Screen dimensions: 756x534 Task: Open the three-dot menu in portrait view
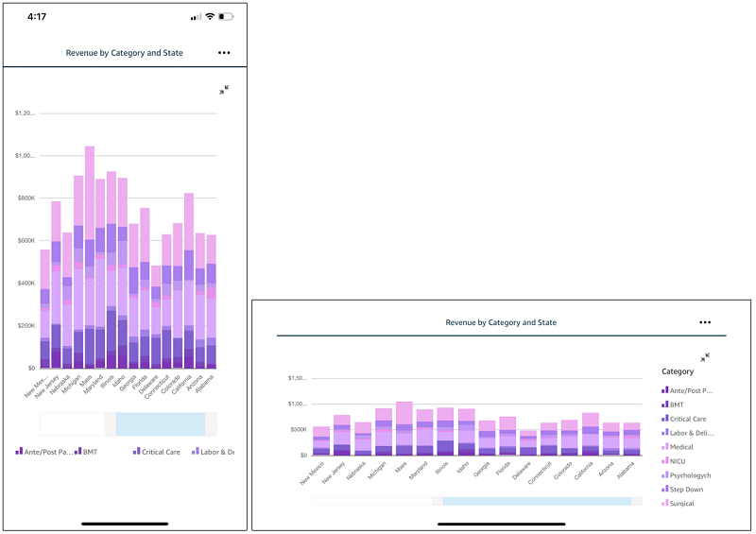[x=224, y=53]
